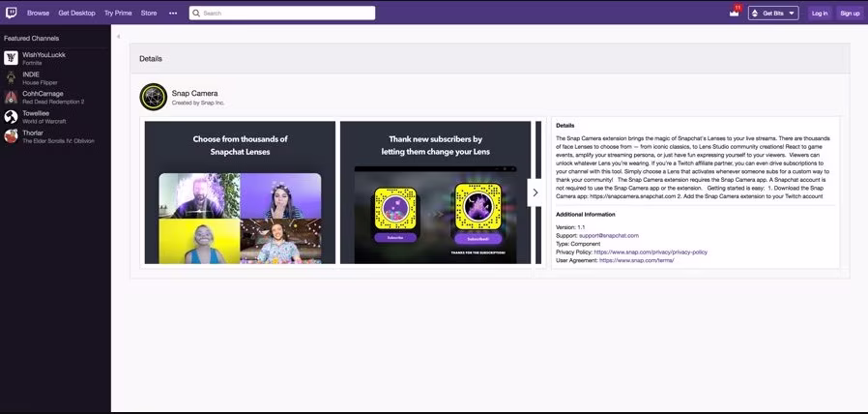868x414 pixels.
Task: Open INDIE channel avatar
Action: [x=11, y=77]
